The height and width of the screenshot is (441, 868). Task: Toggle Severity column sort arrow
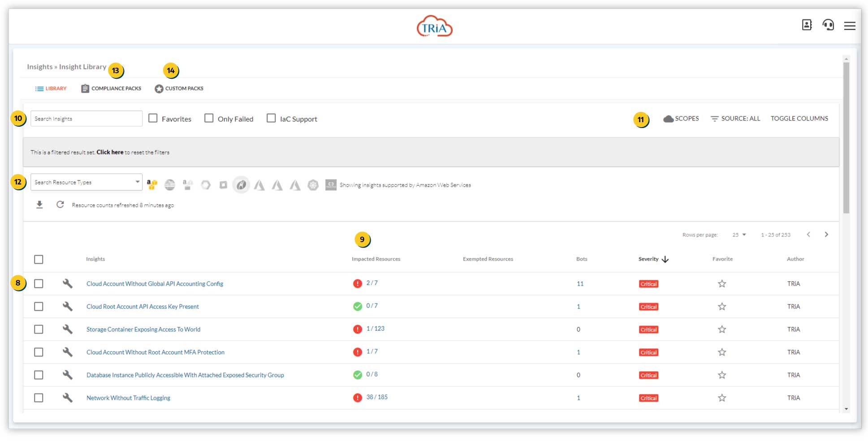(x=665, y=259)
